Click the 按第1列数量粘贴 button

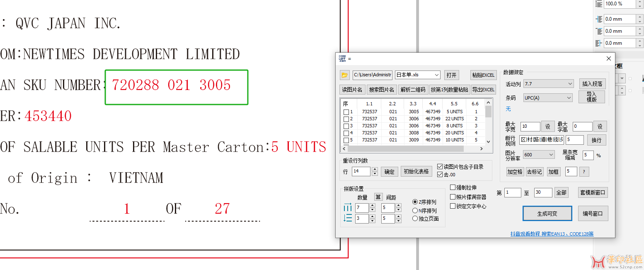point(449,90)
